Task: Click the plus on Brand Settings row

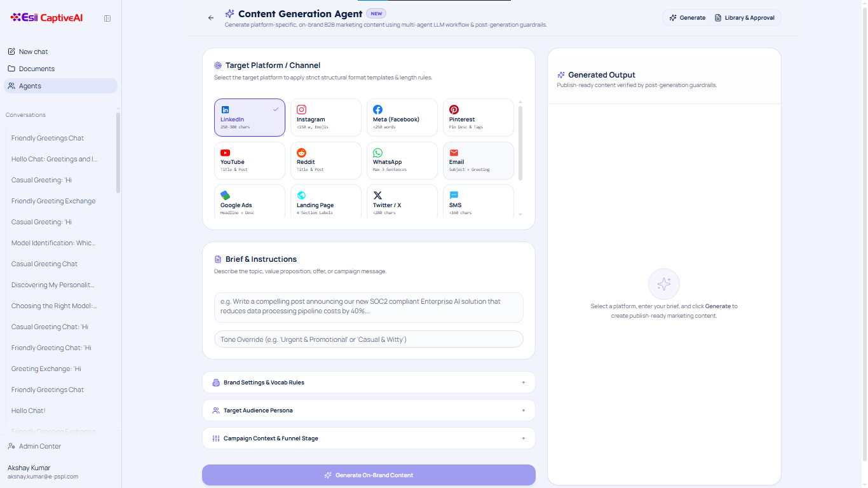Action: [x=524, y=383]
